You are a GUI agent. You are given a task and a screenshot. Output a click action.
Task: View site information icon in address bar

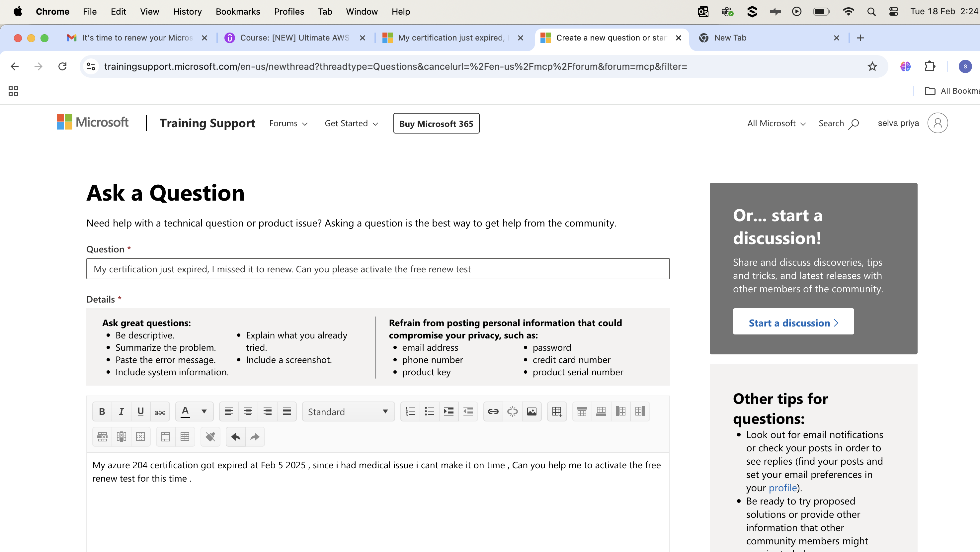click(91, 67)
